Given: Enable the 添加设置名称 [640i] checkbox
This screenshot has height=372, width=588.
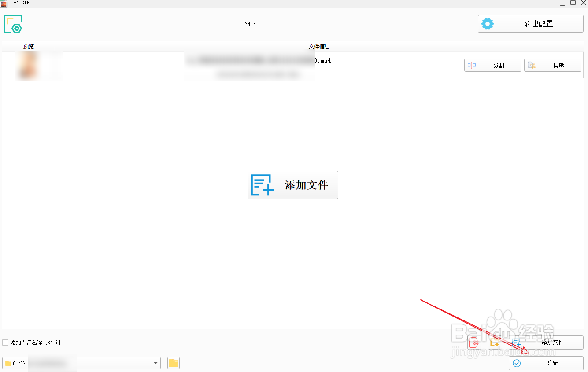Looking at the screenshot, I should [5, 342].
